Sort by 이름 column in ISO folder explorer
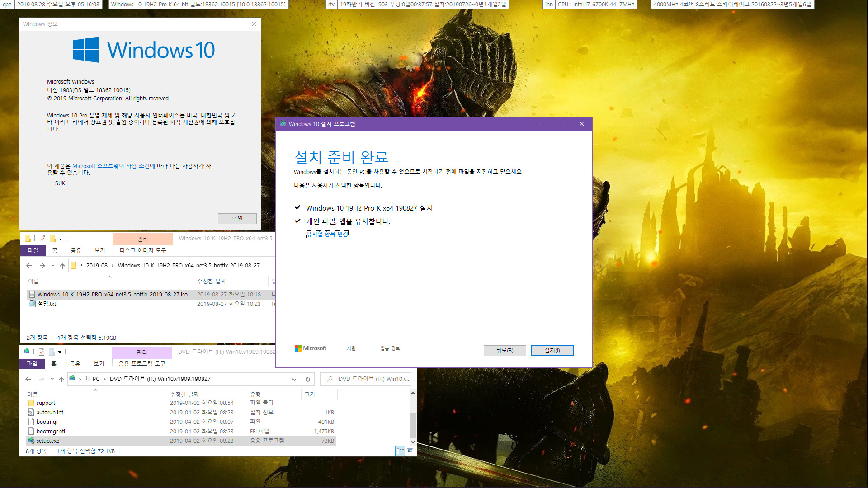 [x=33, y=281]
